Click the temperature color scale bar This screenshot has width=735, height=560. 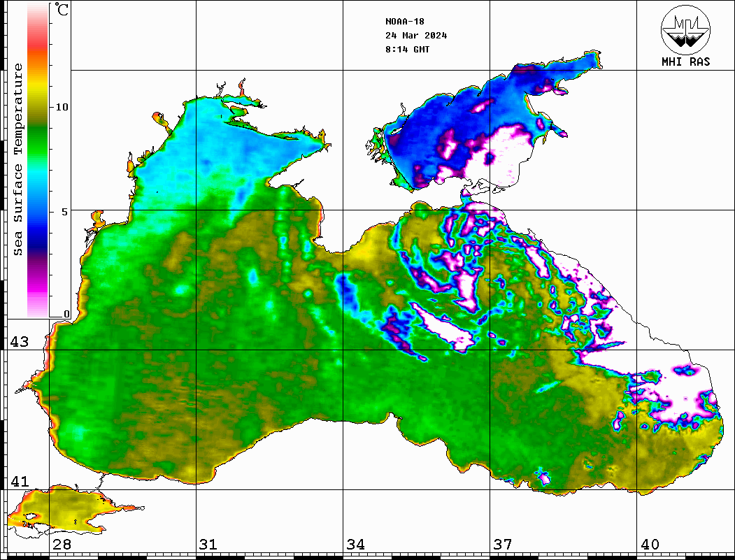tap(38, 161)
